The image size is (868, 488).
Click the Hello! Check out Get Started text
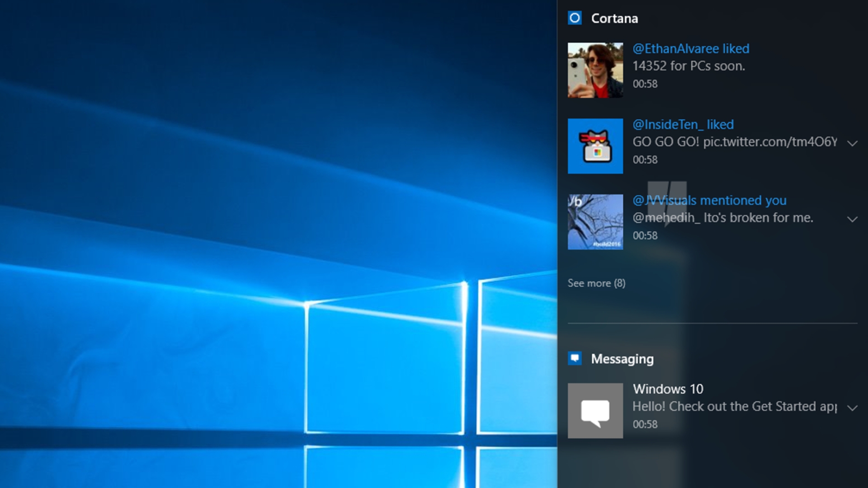pyautogui.click(x=734, y=407)
